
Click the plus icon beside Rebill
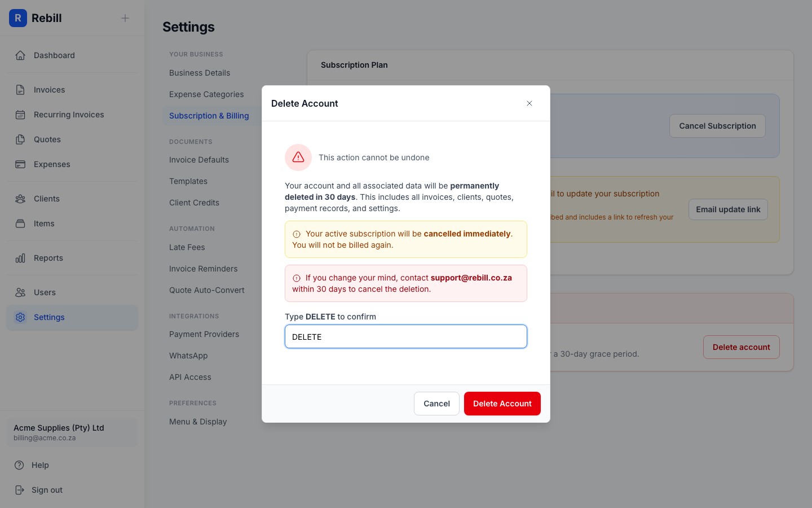[x=125, y=18]
